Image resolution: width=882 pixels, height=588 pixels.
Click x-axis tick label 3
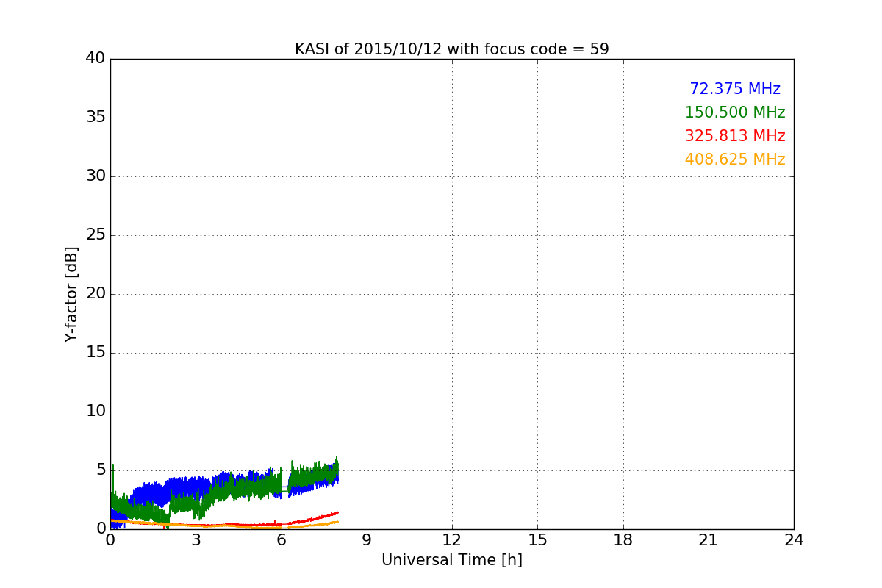click(196, 540)
